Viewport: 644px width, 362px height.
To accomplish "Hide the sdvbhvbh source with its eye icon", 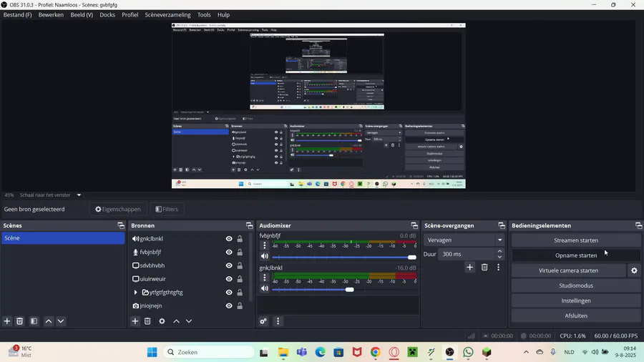I will pyautogui.click(x=229, y=265).
